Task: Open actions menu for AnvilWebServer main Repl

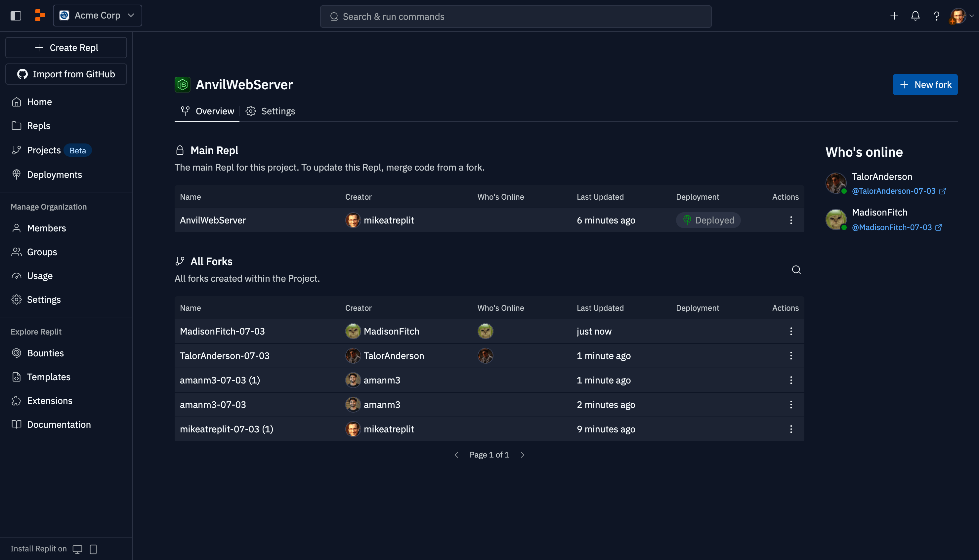Action: tap(791, 220)
